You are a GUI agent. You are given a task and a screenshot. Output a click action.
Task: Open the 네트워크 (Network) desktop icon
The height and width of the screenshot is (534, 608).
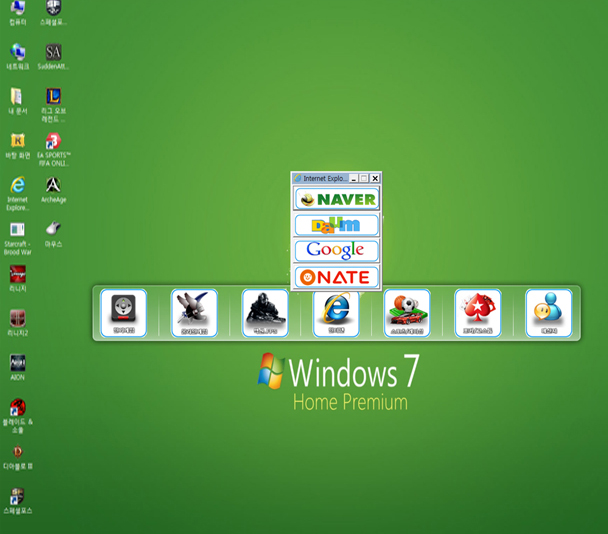click(x=17, y=57)
